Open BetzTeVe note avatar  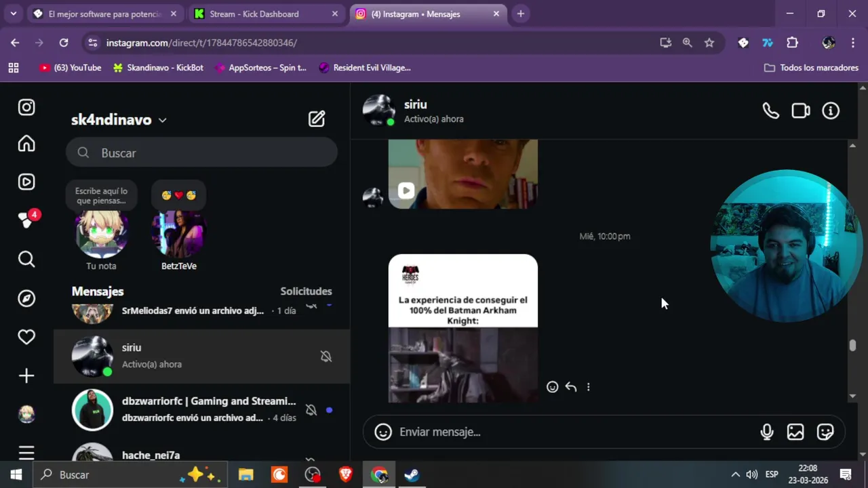click(178, 234)
